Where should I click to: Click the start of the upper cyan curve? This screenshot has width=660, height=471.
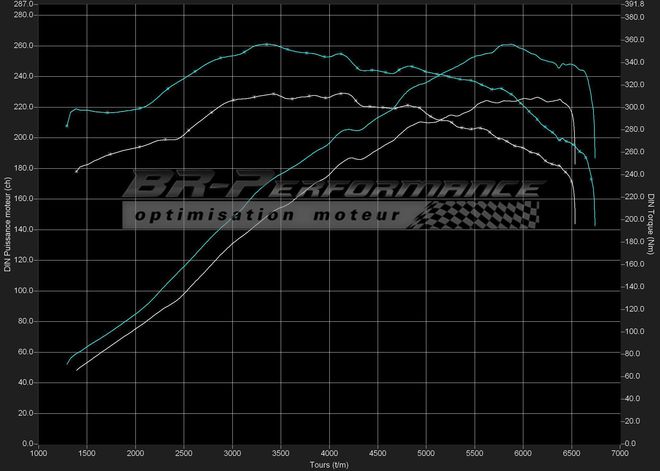point(67,126)
